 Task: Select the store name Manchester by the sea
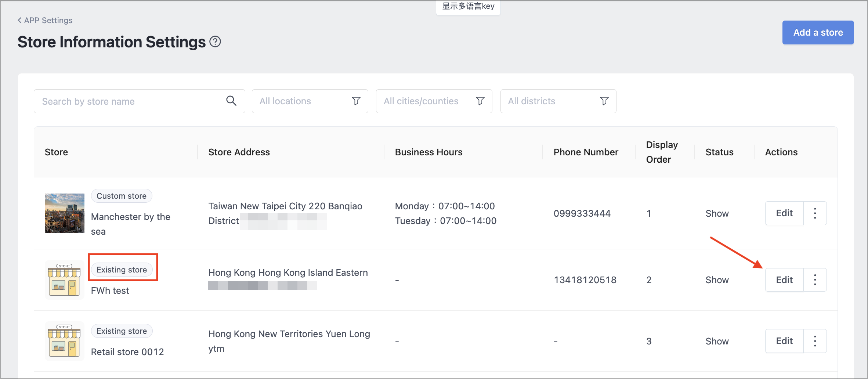pyautogui.click(x=130, y=224)
